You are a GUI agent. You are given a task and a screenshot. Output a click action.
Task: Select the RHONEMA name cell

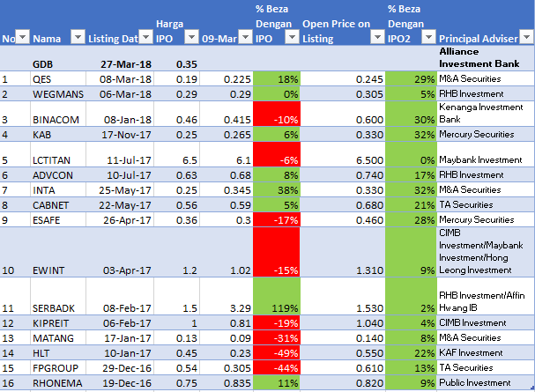pos(58,383)
